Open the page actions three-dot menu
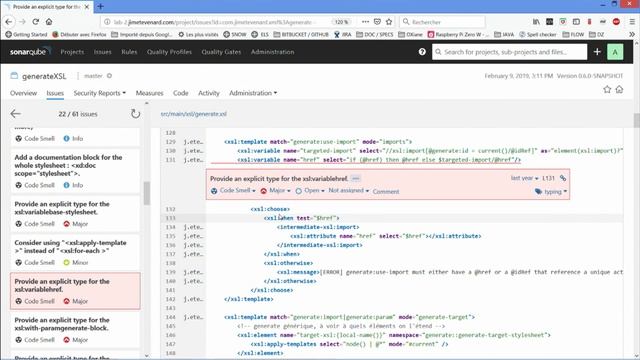Screen dimensions: 640x360 (x=365, y=22)
